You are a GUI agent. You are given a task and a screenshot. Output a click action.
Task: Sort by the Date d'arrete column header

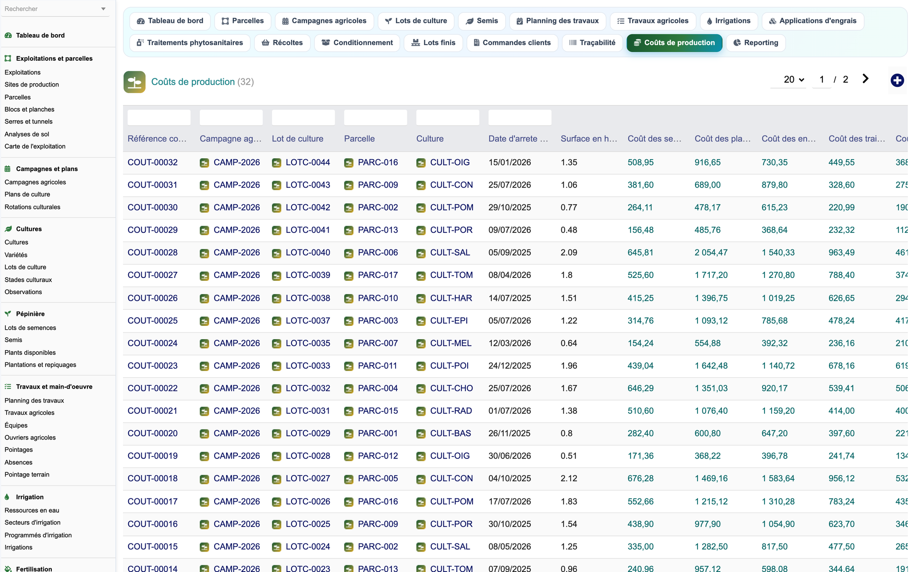pyautogui.click(x=518, y=139)
